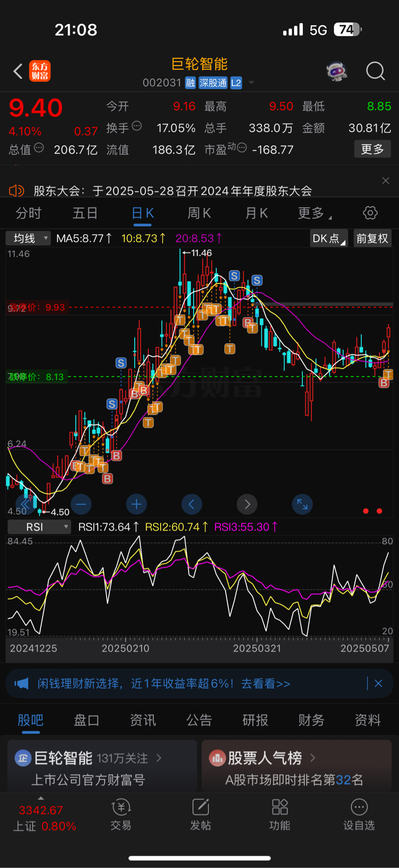399x868 pixels.
Task: Open the 东方财富 logo icon
Action: [x=40, y=71]
